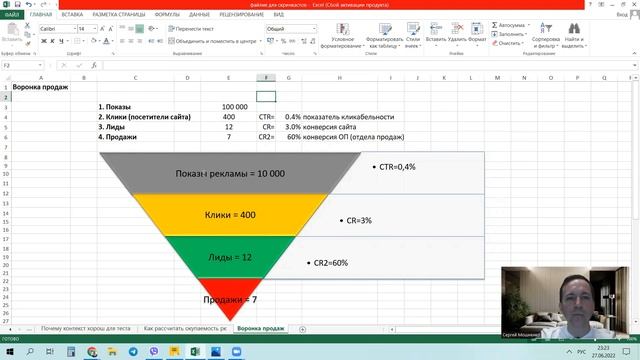Switch to the РЕЦЕНЗИРОВАНИЕ ribbon tab
Screen dimensions: 640x360
(242, 14)
